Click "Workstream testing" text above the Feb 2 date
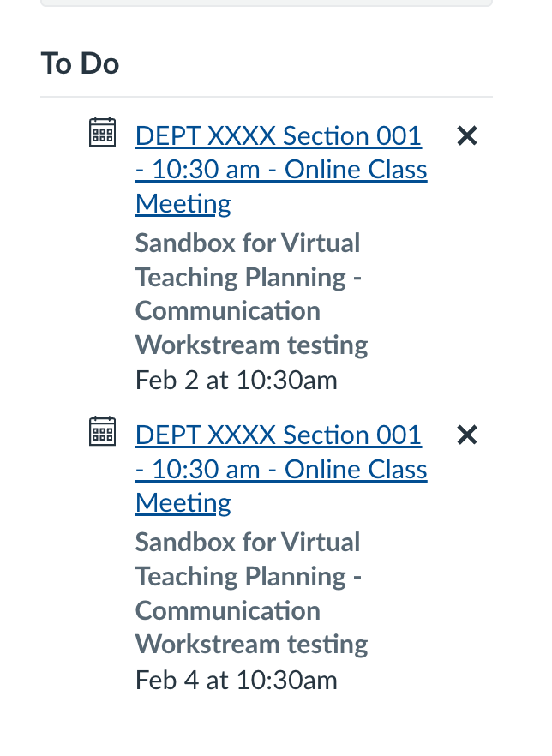Viewport: 552px width, 756px height. coord(251,345)
